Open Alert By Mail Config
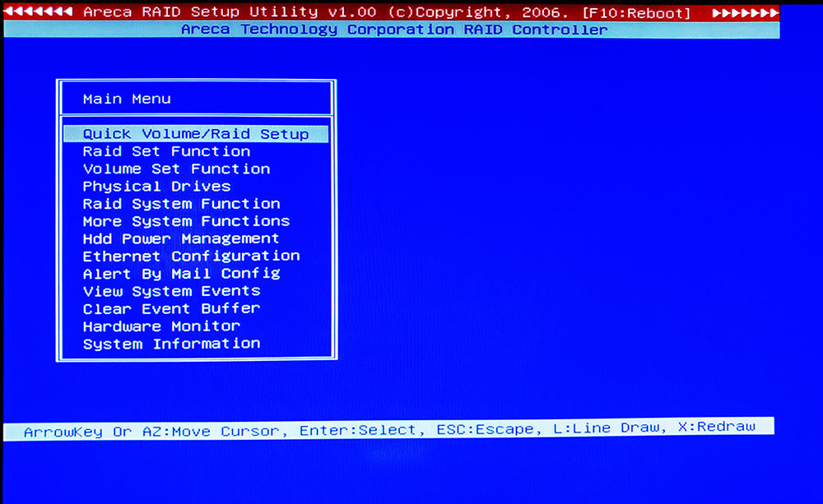Image resolution: width=823 pixels, height=504 pixels. (x=181, y=274)
